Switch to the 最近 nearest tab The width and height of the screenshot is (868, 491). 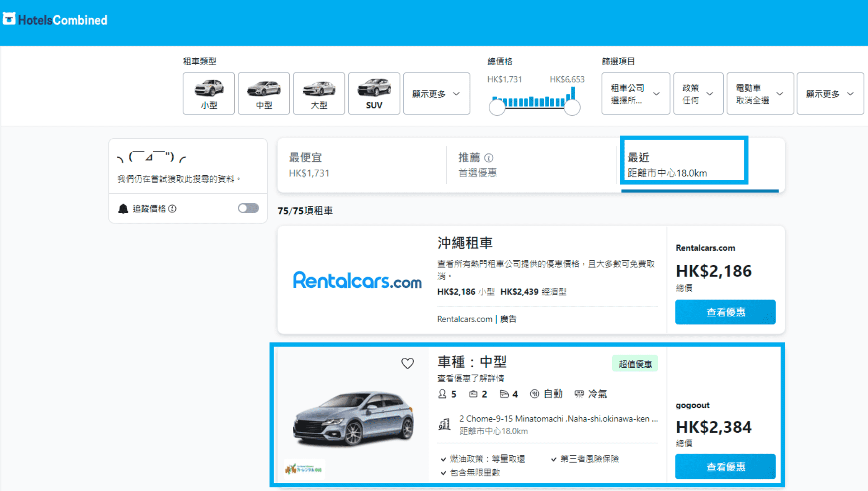point(700,165)
